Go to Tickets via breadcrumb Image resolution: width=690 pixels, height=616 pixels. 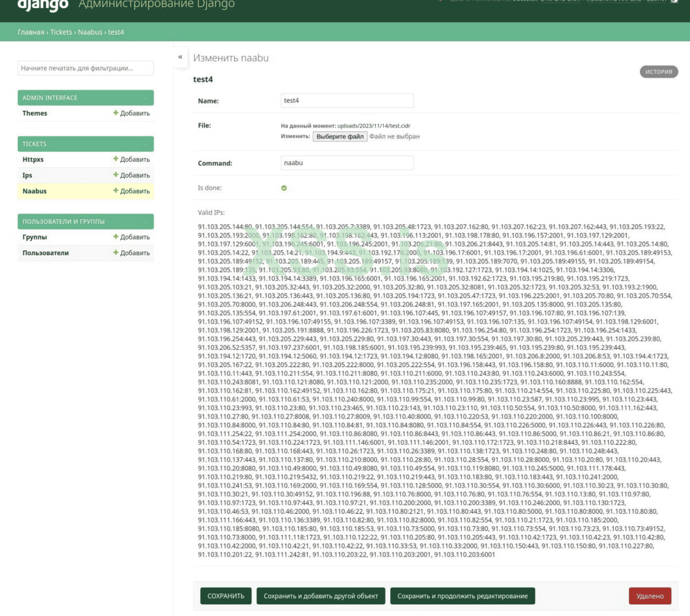(61, 32)
